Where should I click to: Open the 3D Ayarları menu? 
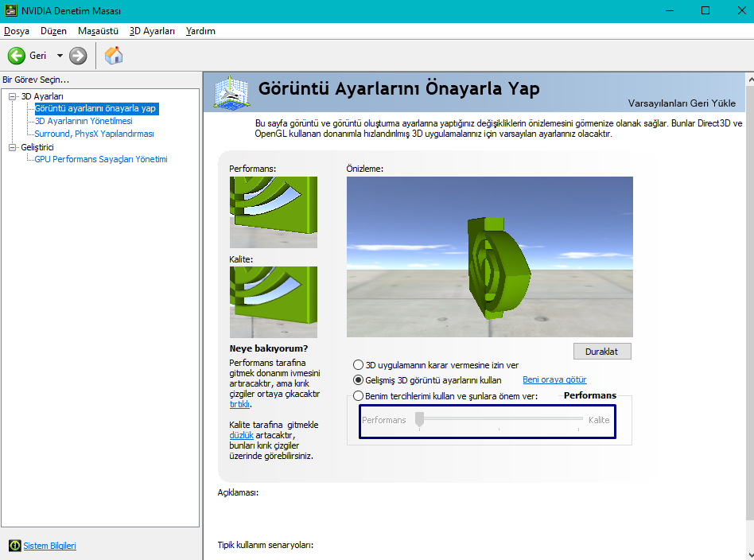(152, 31)
